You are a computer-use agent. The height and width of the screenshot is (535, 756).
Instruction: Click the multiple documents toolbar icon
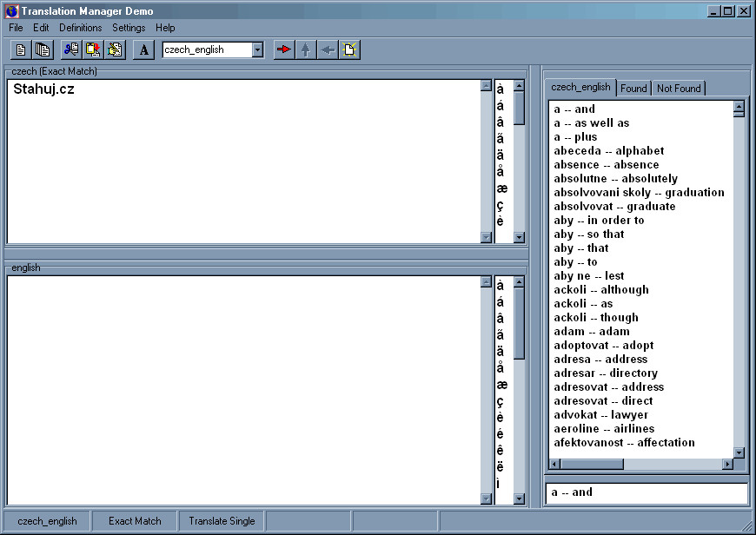tap(43, 50)
